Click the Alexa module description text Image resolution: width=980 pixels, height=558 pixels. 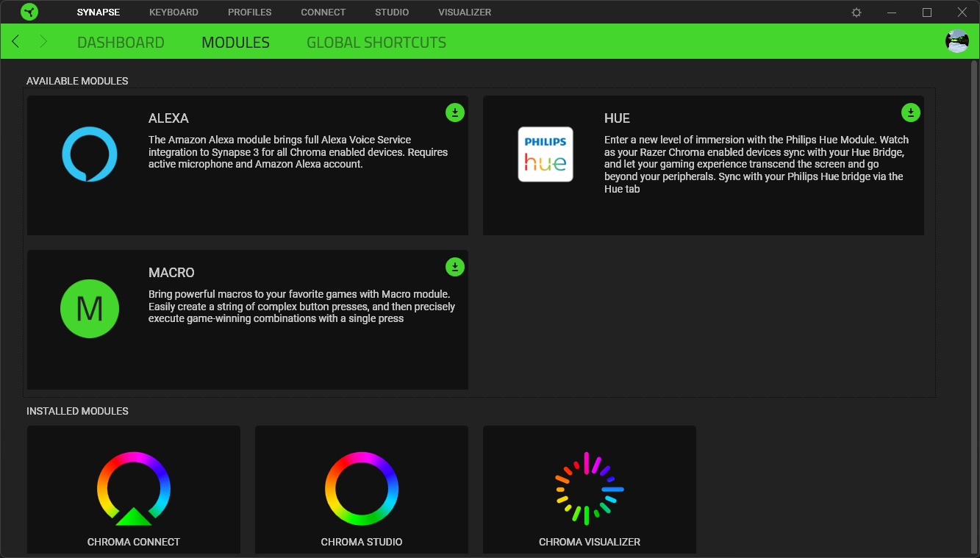(x=298, y=151)
